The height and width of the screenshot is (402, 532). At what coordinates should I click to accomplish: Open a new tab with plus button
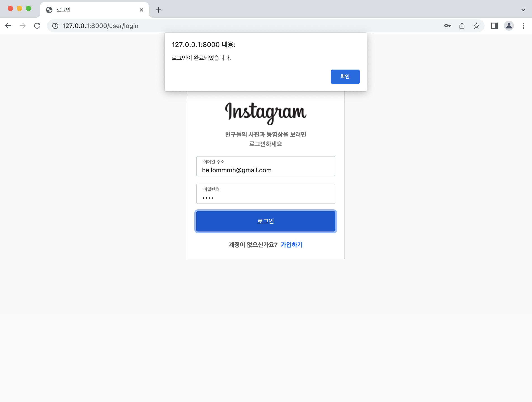pyautogui.click(x=158, y=10)
